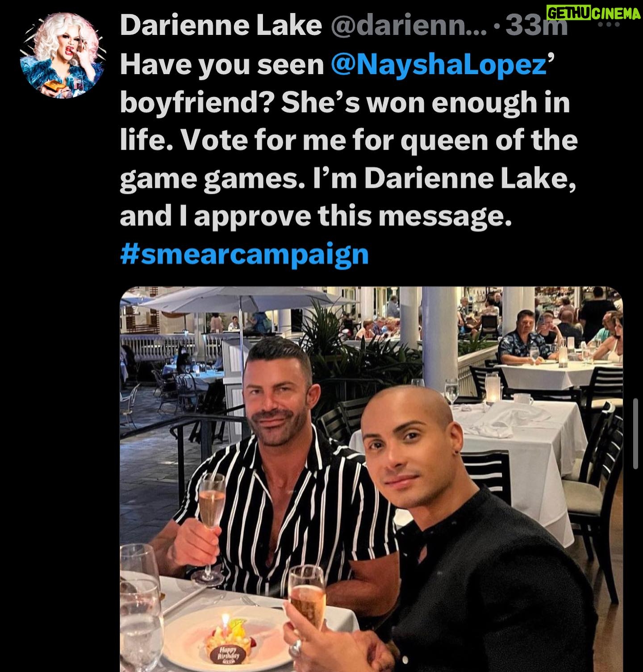Click the truncated @darienn... handle
The width and height of the screenshot is (643, 672).
point(409,26)
